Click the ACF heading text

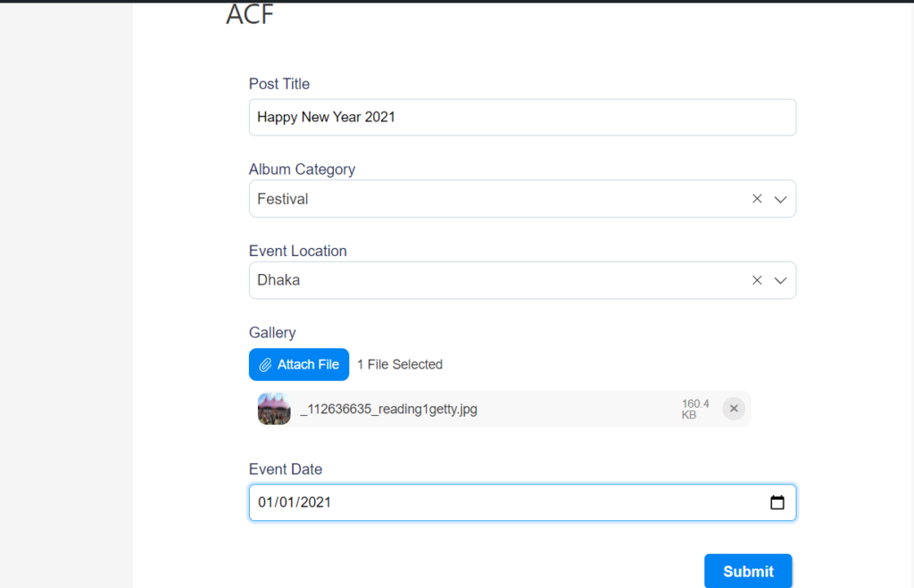[250, 15]
